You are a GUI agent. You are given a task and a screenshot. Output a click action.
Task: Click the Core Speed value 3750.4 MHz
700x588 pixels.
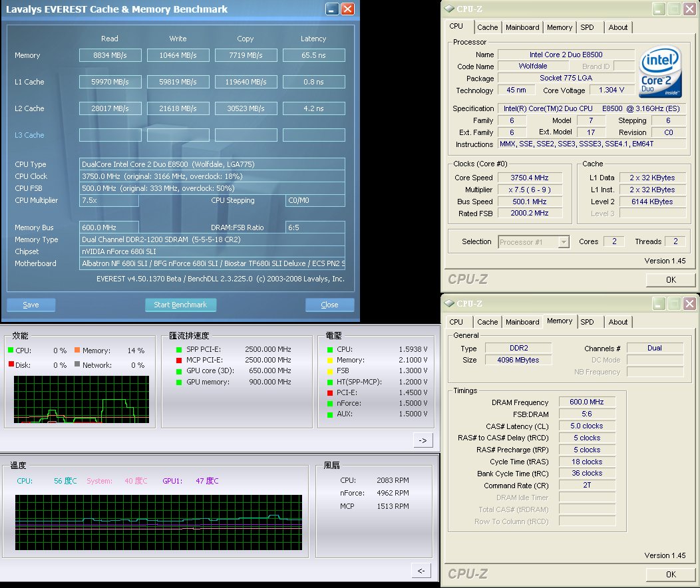tap(530, 178)
